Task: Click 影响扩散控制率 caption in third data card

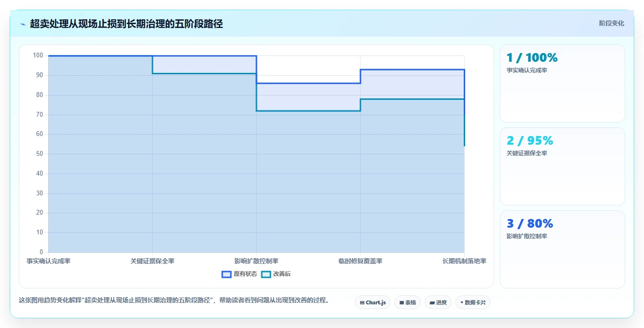Action: 526,236
